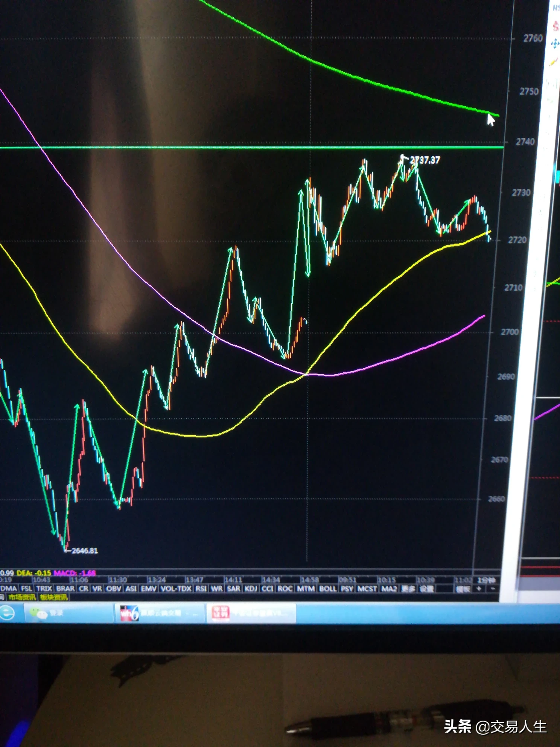Screen dimensions: 560x747
Task: Open the red securities app taskbar button
Action: 251,613
